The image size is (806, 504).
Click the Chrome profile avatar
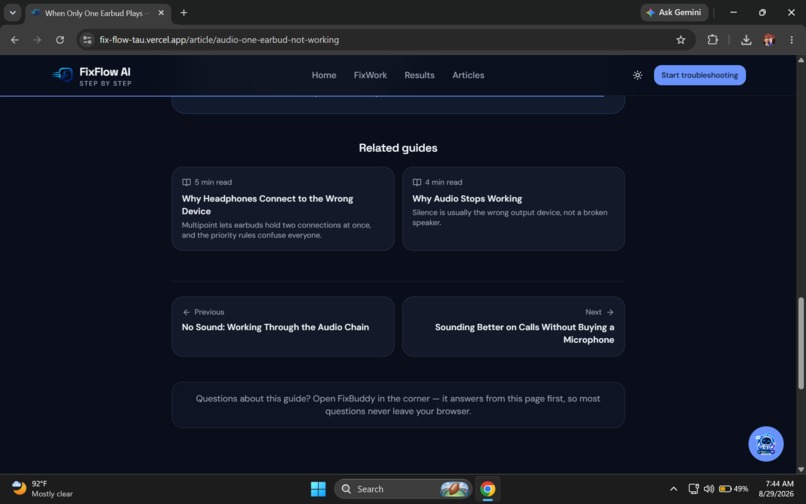769,40
